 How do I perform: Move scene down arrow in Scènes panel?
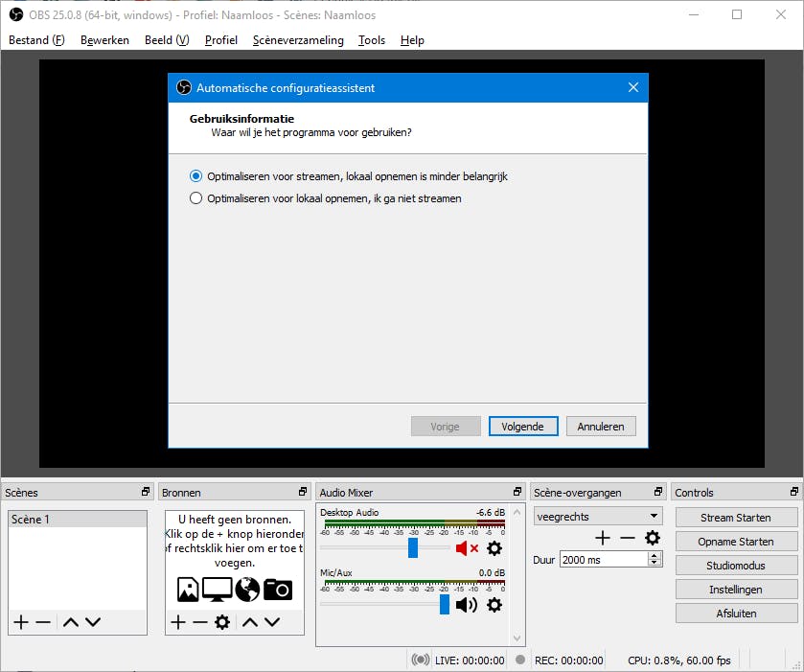(x=93, y=622)
